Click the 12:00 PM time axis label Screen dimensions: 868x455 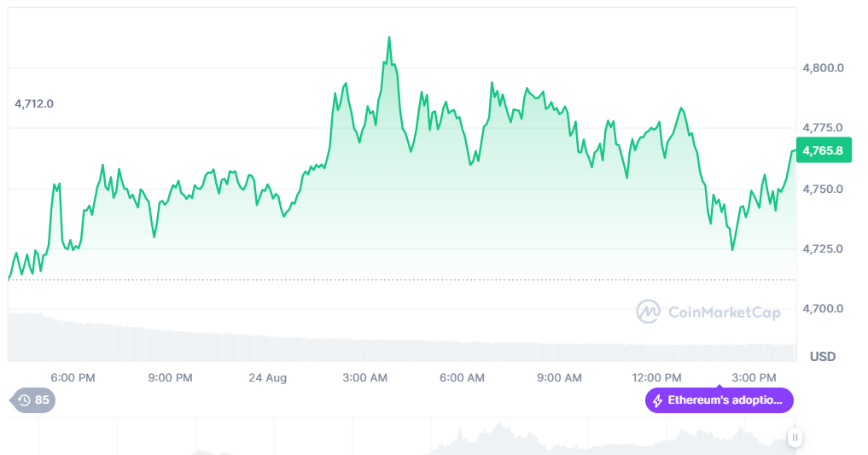point(657,377)
